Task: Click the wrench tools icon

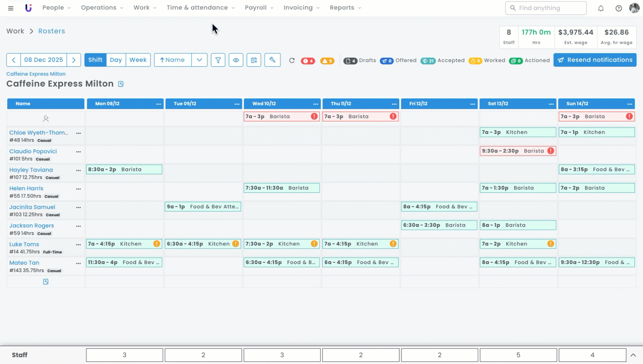Action: (272, 60)
